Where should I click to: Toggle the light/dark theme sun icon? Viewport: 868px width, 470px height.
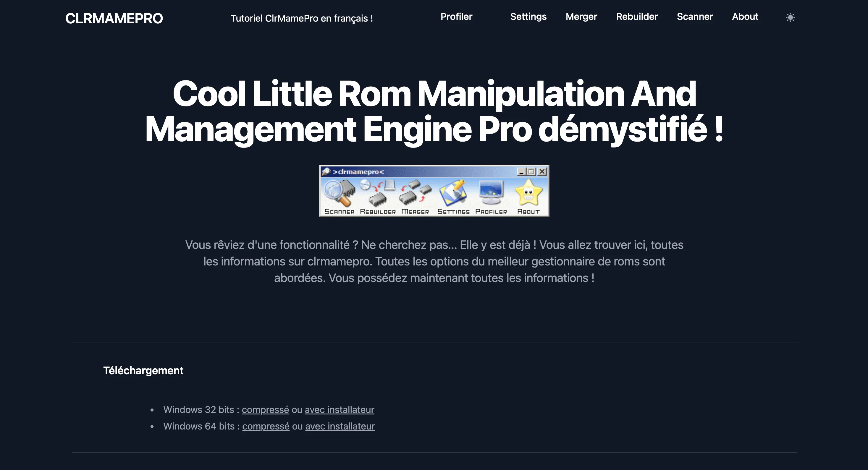click(x=790, y=17)
